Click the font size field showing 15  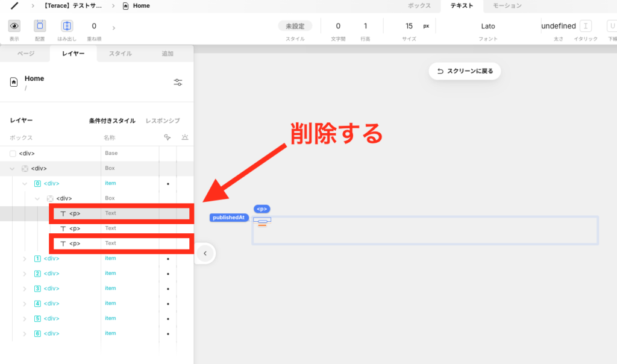[409, 26]
